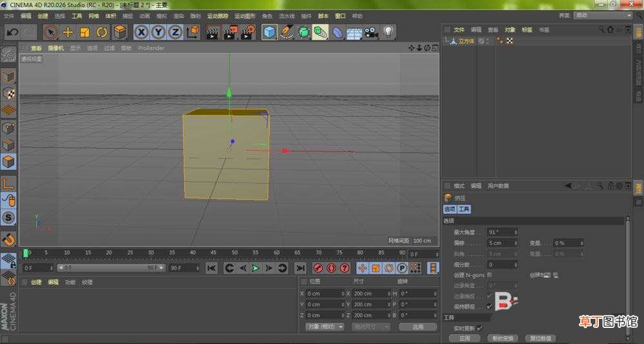Open the 运动跟踪 menu
644x344 pixels.
tap(218, 16)
